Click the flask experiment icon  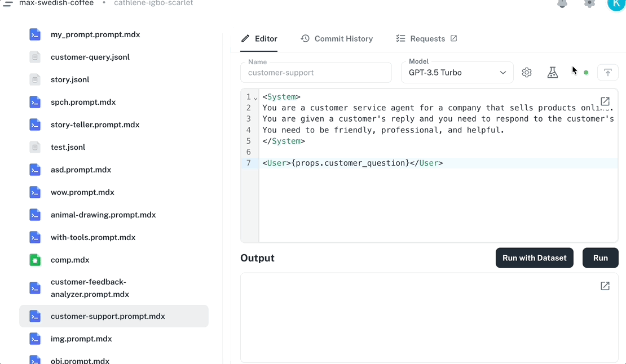click(x=553, y=73)
